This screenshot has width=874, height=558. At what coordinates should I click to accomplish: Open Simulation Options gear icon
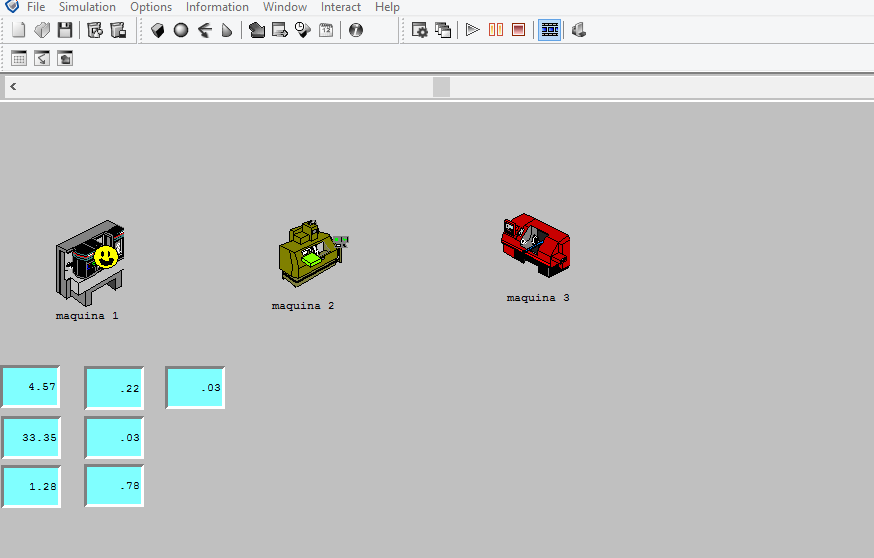(419, 30)
